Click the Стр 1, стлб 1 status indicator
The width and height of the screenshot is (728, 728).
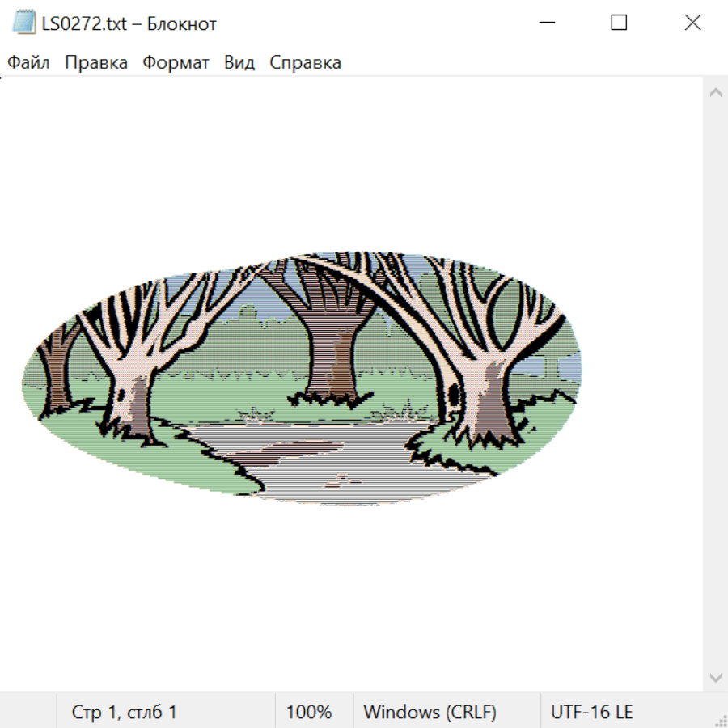(124, 712)
